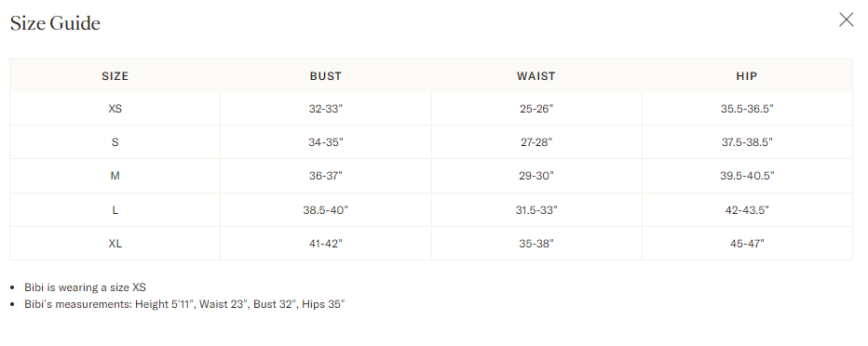Click the 35-38" waist cell
Screen dimensions: 868x346
tap(536, 244)
